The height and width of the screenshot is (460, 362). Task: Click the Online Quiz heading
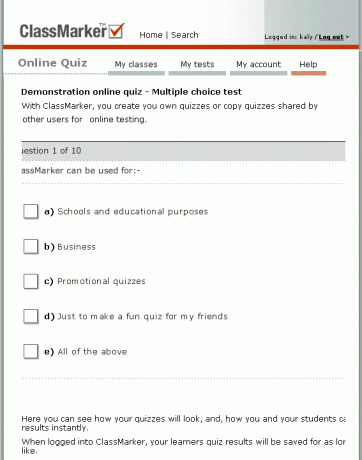tap(53, 63)
